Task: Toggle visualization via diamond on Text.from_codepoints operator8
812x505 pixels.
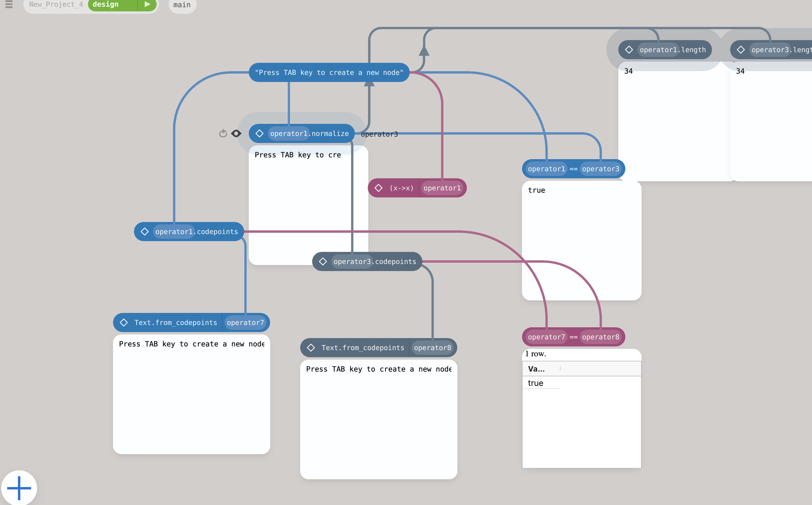Action: coord(311,347)
